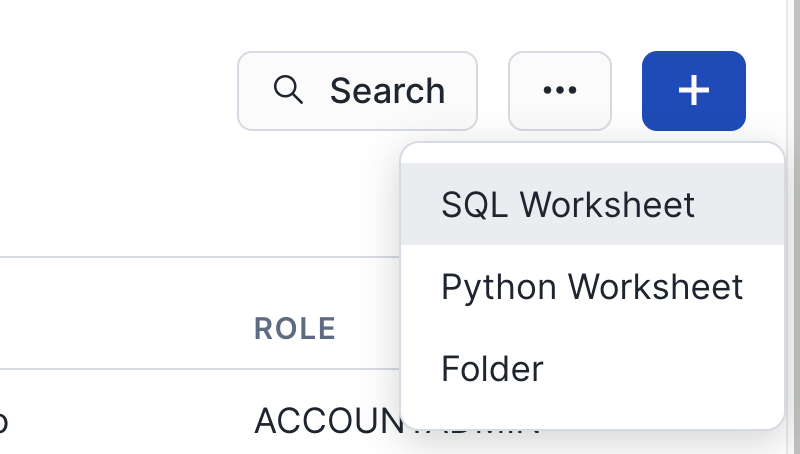Sort the table by the ROLE column header
The width and height of the screenshot is (800, 454).
pos(294,328)
